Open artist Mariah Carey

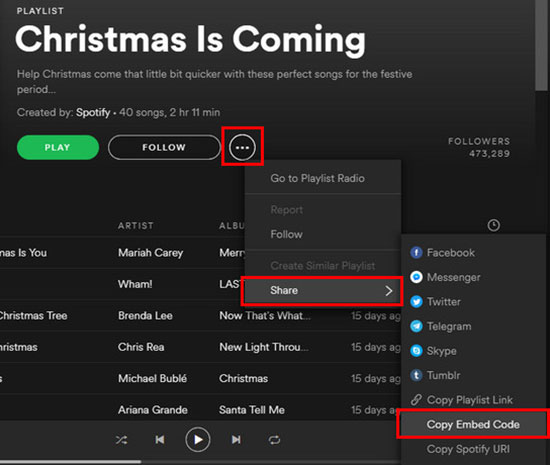[150, 253]
